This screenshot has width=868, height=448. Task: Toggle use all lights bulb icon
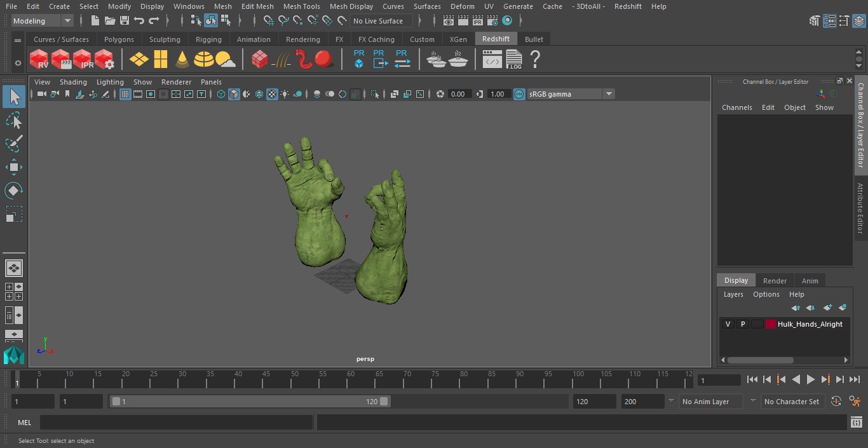tap(285, 94)
